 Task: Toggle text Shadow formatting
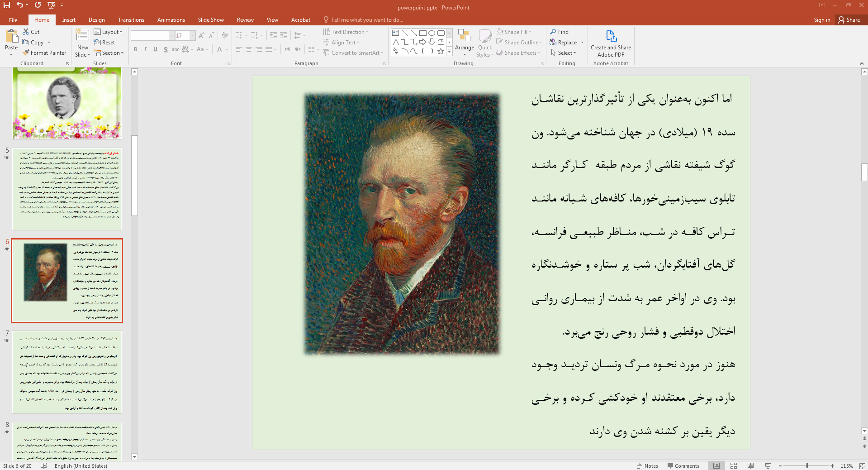[x=166, y=49]
